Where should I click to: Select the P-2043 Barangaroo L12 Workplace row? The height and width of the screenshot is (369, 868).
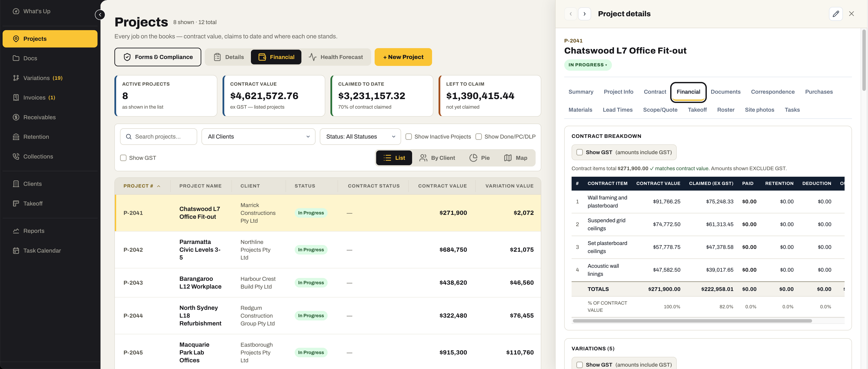click(328, 283)
